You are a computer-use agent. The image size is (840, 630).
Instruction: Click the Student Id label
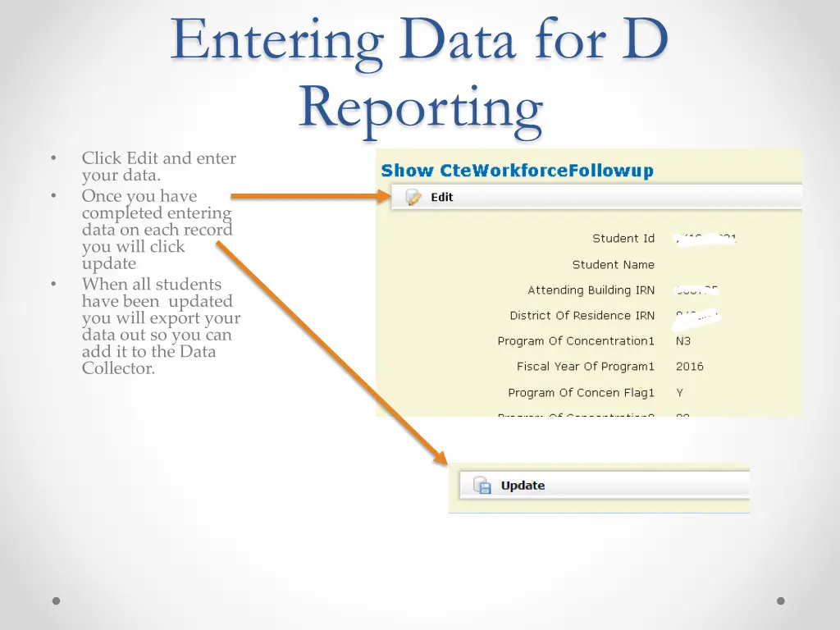click(x=623, y=239)
